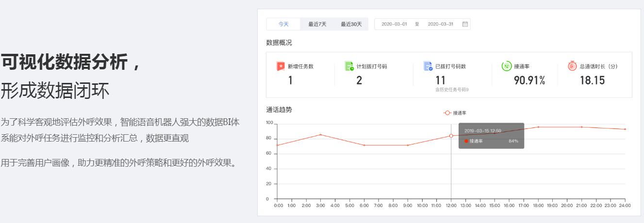Select the 今天 tab
Screen dimensions: 644x223
(283, 24)
